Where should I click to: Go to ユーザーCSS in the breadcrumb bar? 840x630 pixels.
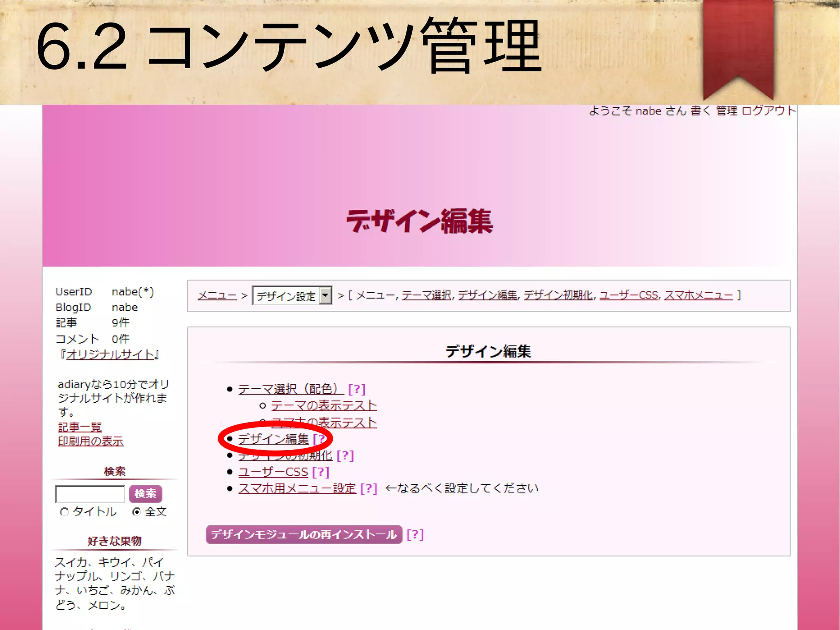pyautogui.click(x=628, y=295)
